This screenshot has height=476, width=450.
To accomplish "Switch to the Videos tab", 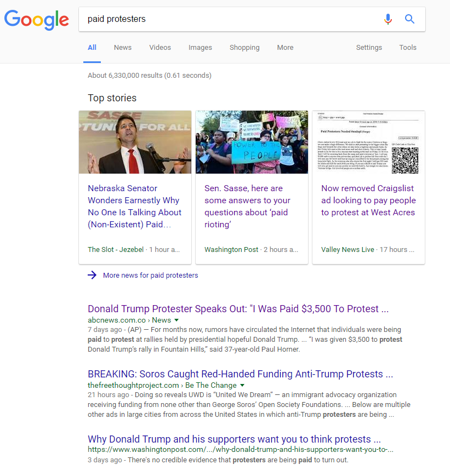I will 160,48.
